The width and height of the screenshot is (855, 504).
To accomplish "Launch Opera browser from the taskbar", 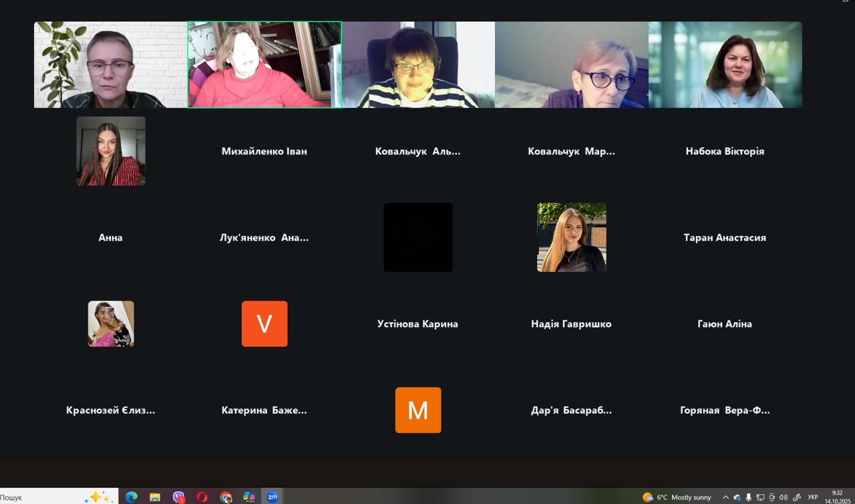I will point(202,497).
